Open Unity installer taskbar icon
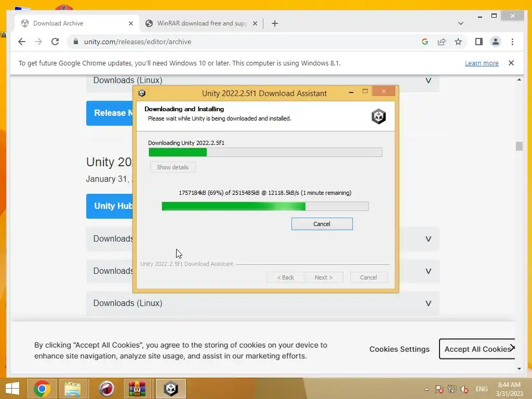The image size is (532, 399). coord(170,389)
